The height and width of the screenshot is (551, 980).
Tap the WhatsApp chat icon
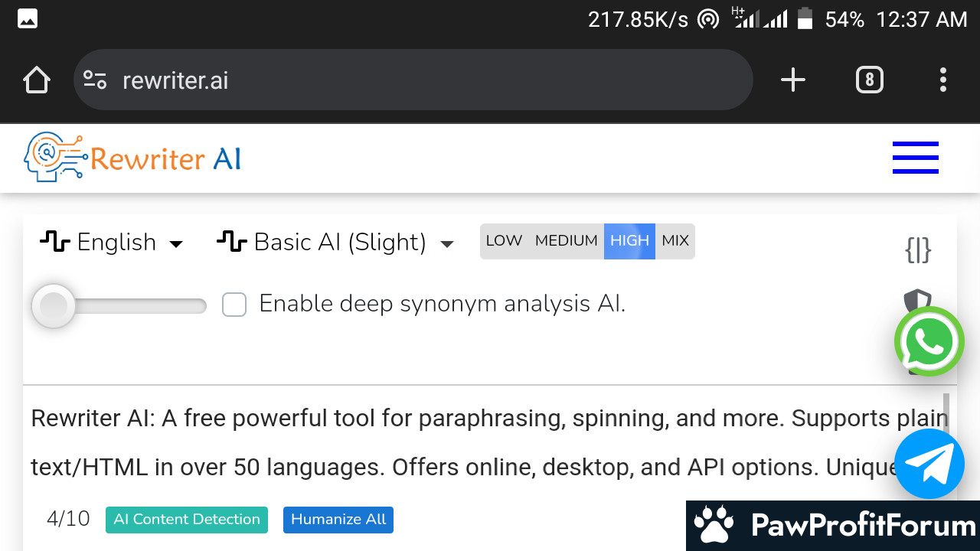click(929, 341)
